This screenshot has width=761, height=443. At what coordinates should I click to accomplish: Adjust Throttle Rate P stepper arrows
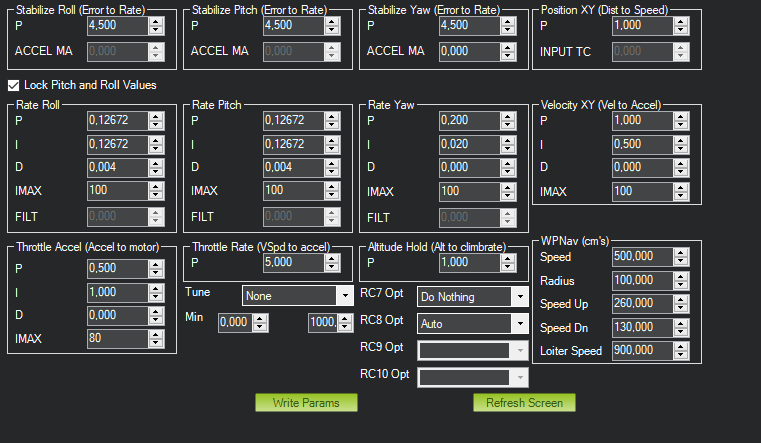(332, 263)
